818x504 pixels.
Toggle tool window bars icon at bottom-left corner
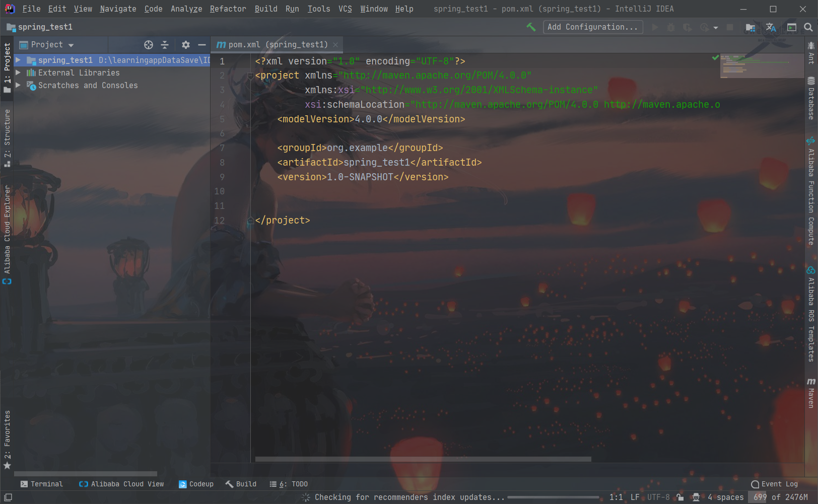tap(8, 497)
